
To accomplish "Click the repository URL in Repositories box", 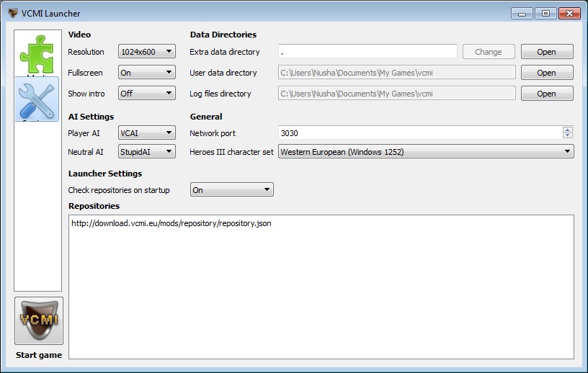I will pyautogui.click(x=171, y=223).
